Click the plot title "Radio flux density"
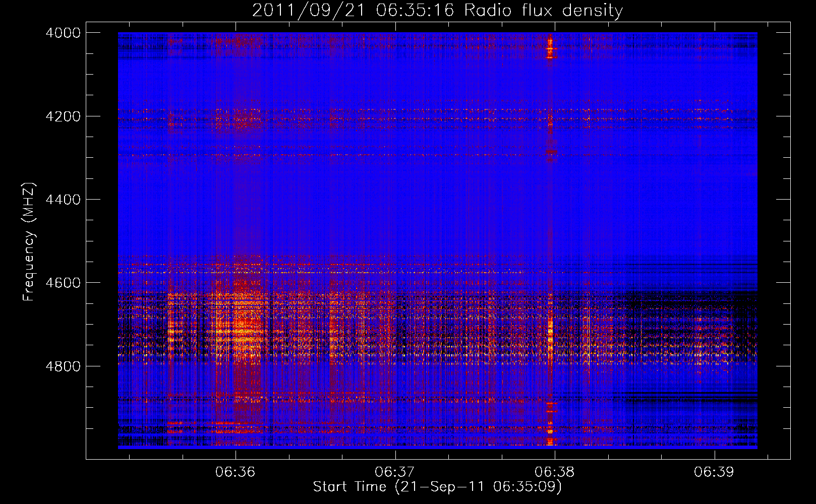 [x=544, y=11]
